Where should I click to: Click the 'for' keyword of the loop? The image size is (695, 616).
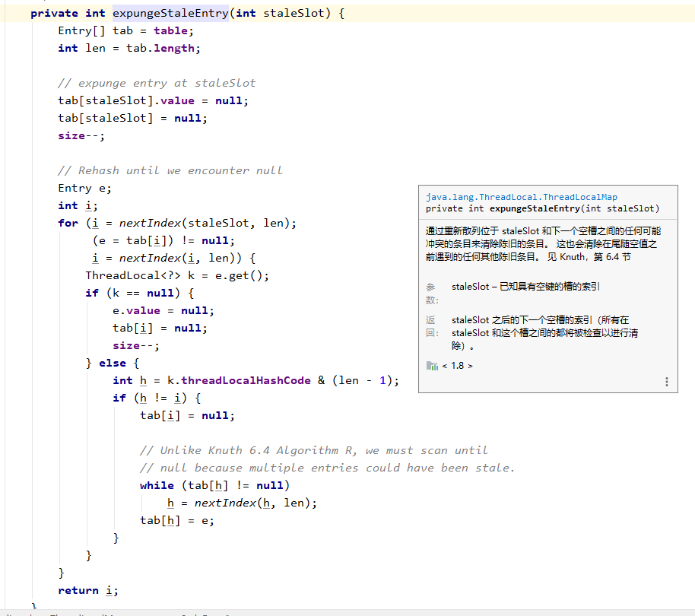coord(68,223)
